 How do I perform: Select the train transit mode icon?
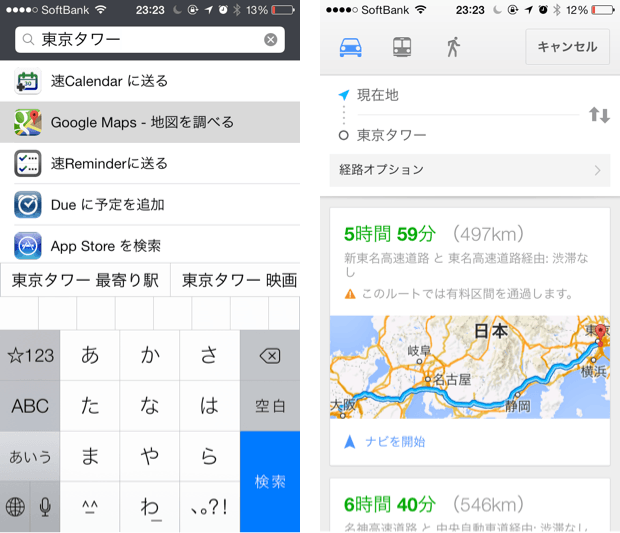tap(402, 47)
